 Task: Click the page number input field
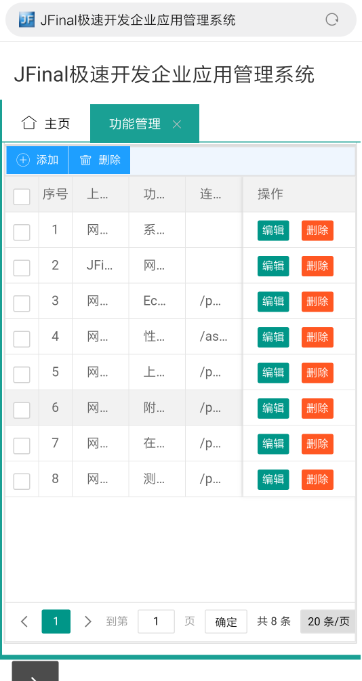[156, 621]
